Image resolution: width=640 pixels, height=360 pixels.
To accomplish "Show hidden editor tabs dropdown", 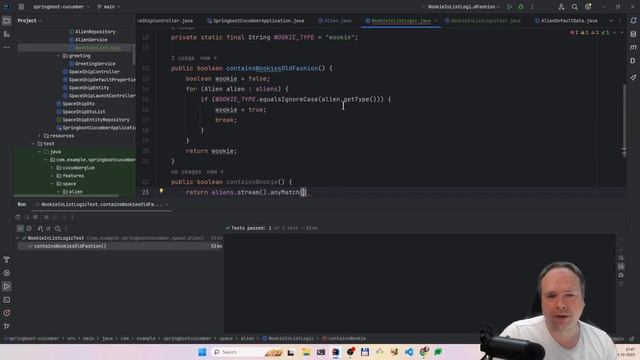I will tap(611, 21).
